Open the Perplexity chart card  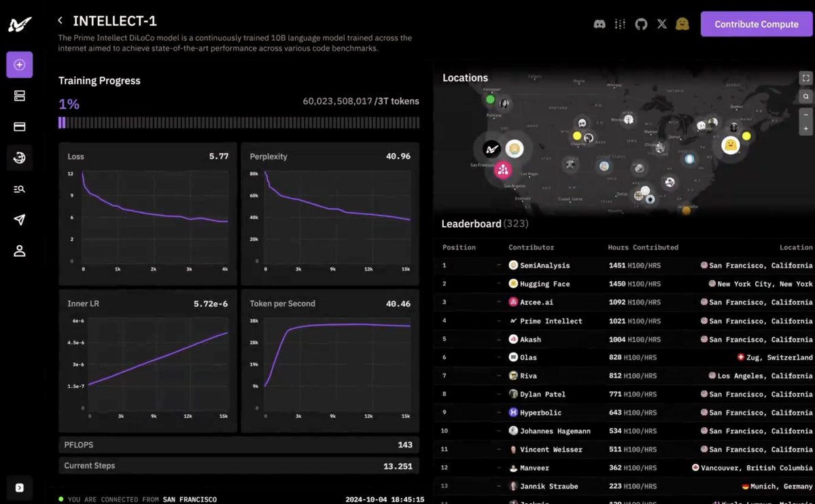[x=330, y=214]
